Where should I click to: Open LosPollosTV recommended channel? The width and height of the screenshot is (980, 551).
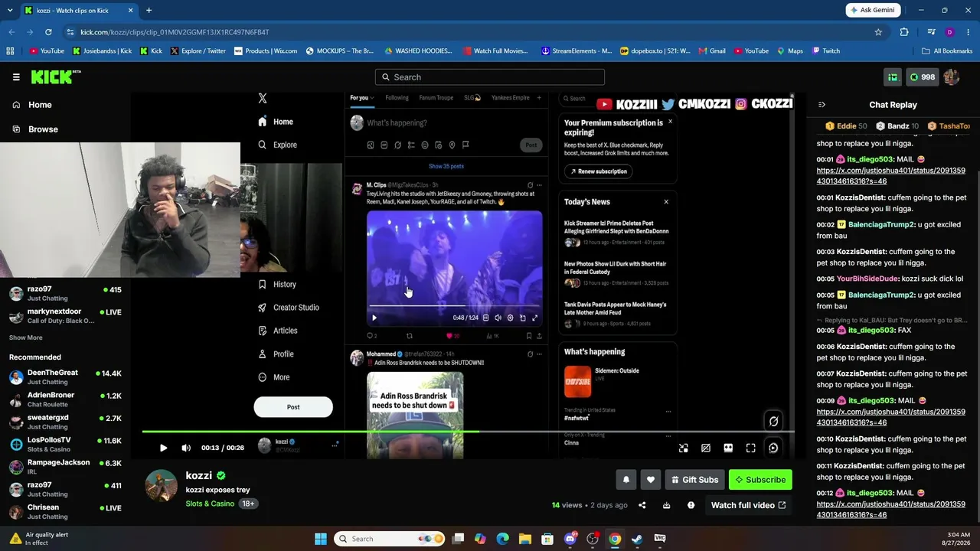point(65,445)
